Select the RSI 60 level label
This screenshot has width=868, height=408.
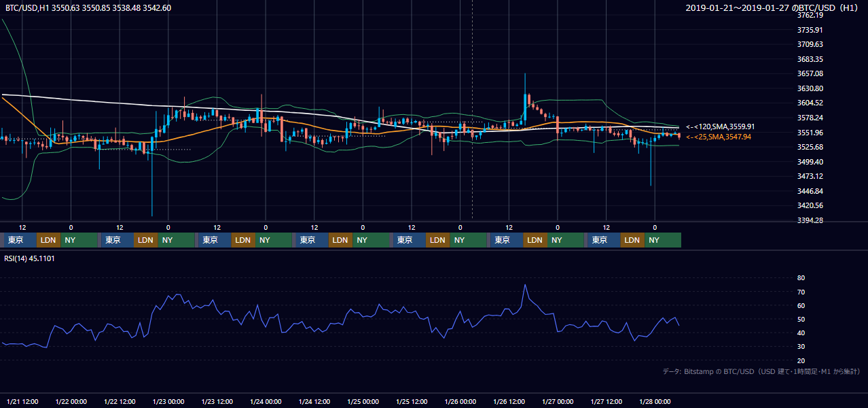(x=801, y=305)
